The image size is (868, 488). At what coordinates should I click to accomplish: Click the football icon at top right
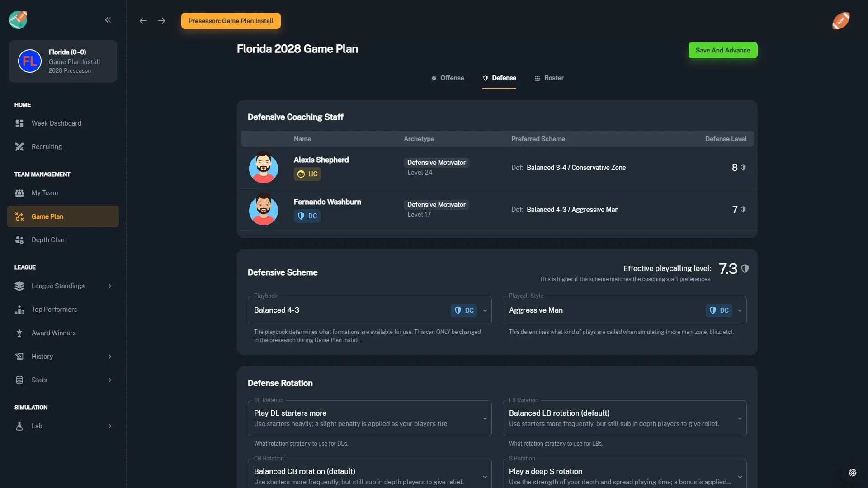(841, 21)
